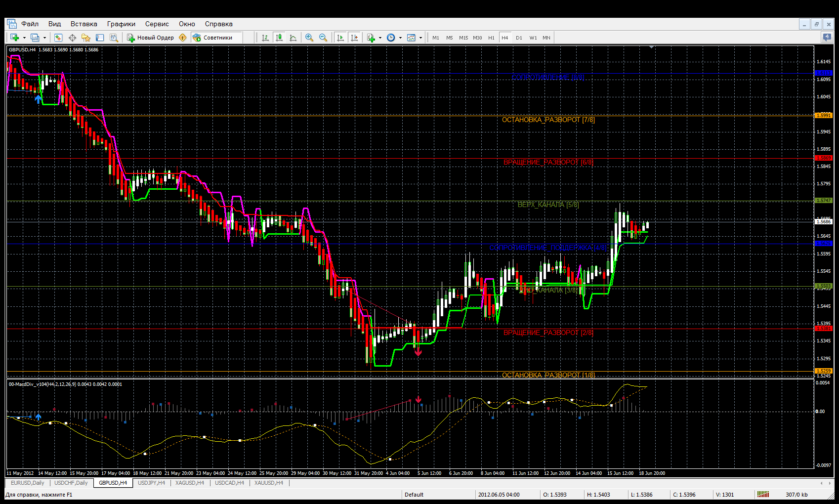Click the Новый Ордер button
Viewport: 839px width, 504px height.
(x=151, y=38)
